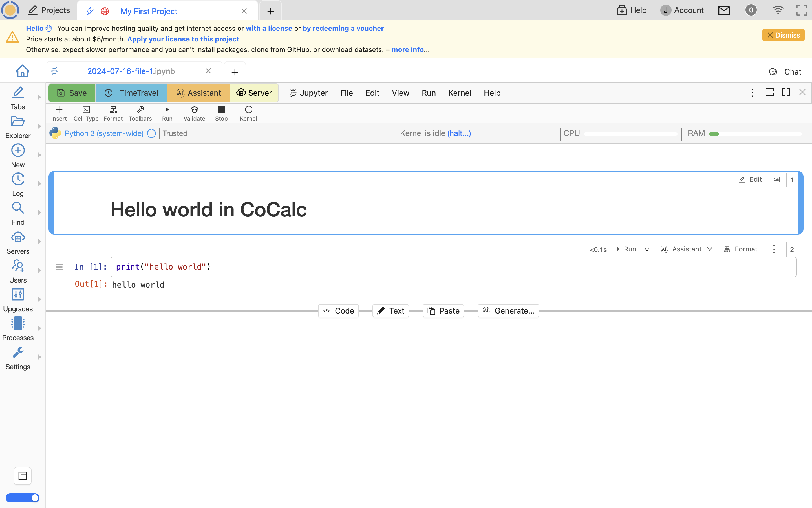
Task: Open TimeTravel history
Action: pos(131,93)
